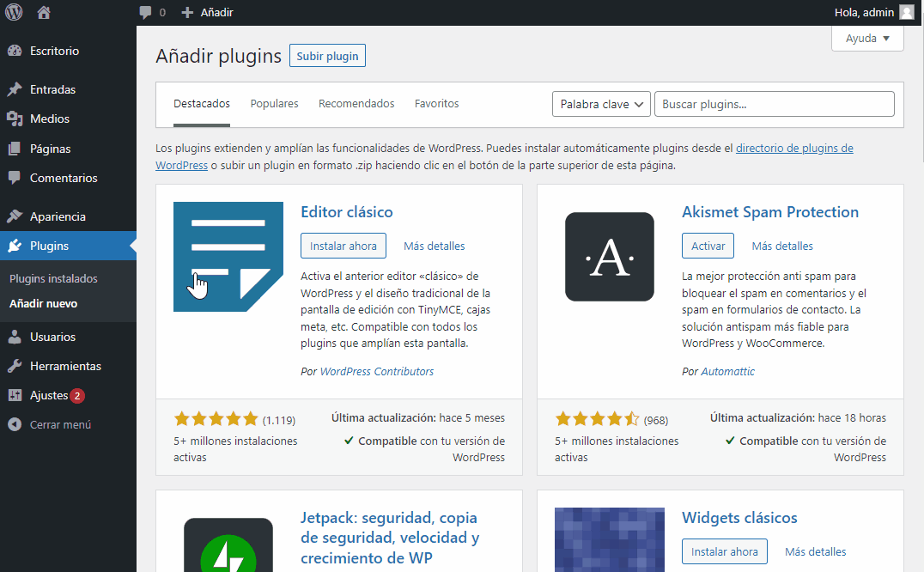Click the WordPress logo icon
This screenshot has height=572, width=924.
pos(14,12)
